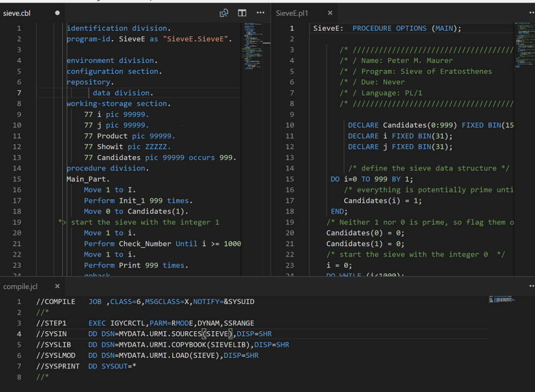Select line 7 via sieve.cbl line number

point(19,93)
